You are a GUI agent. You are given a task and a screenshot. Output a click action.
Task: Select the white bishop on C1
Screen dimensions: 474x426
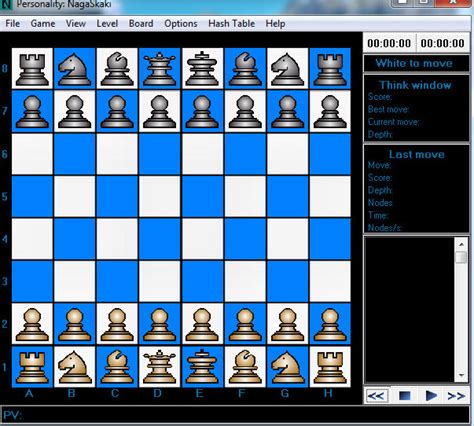tap(117, 367)
